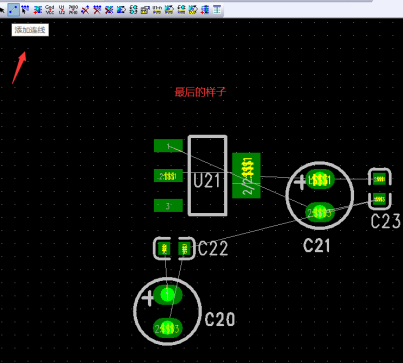Select pad 1 of U21
This screenshot has height=363, width=403.
coord(168,146)
